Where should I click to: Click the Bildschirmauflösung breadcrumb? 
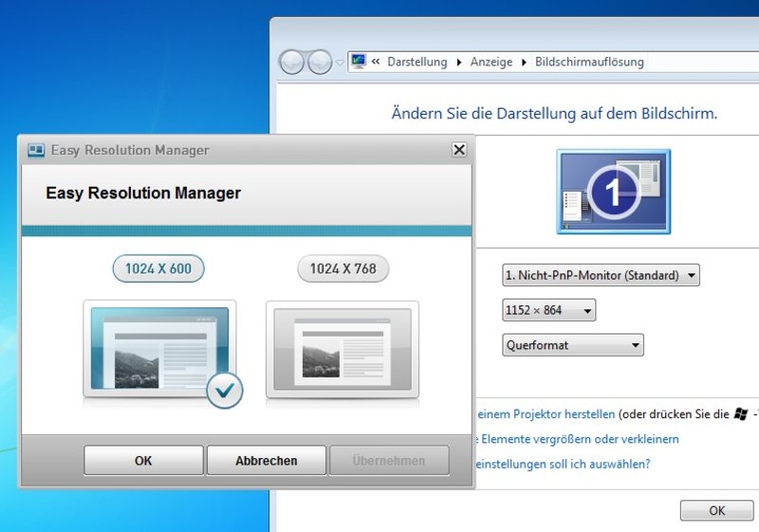tap(589, 62)
